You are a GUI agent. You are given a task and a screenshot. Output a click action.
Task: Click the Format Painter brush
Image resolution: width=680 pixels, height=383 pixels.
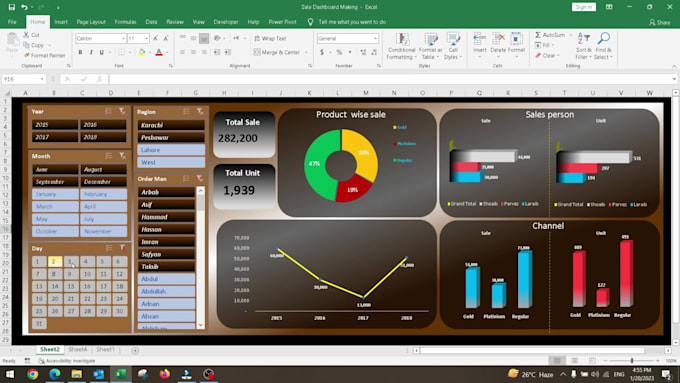coord(27,56)
